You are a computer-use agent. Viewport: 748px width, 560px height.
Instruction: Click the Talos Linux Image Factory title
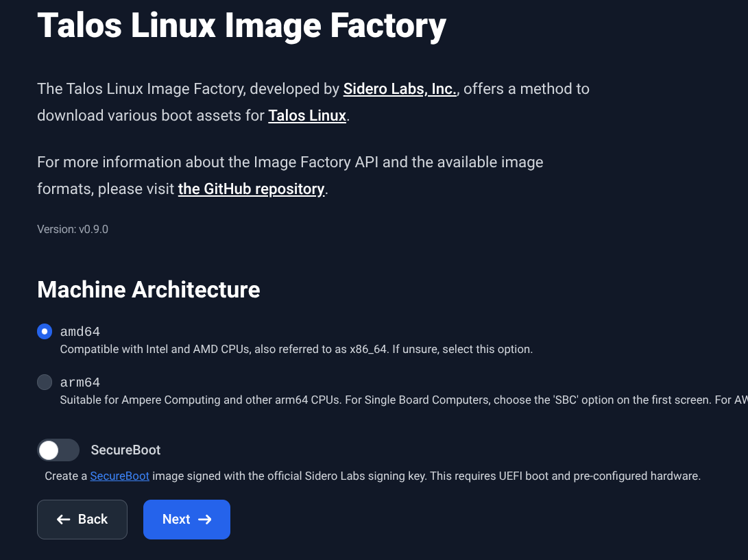[241, 25]
